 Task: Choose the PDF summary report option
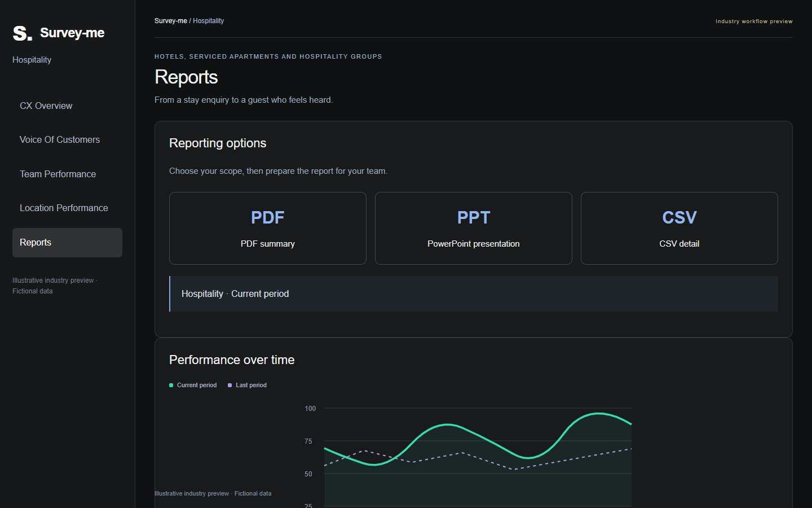(x=268, y=229)
